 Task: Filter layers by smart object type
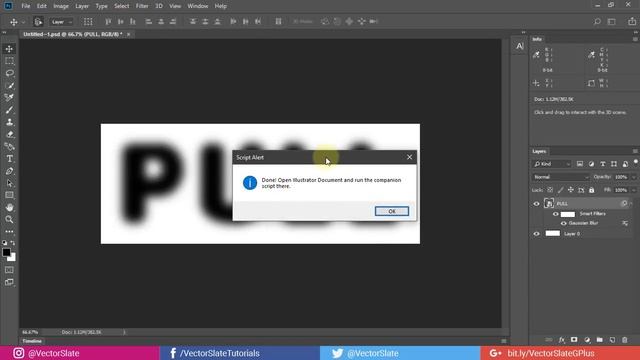click(625, 164)
